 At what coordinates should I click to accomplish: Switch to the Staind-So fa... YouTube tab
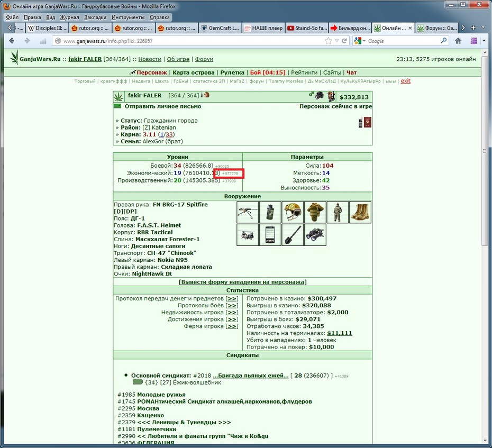pyautogui.click(x=306, y=28)
